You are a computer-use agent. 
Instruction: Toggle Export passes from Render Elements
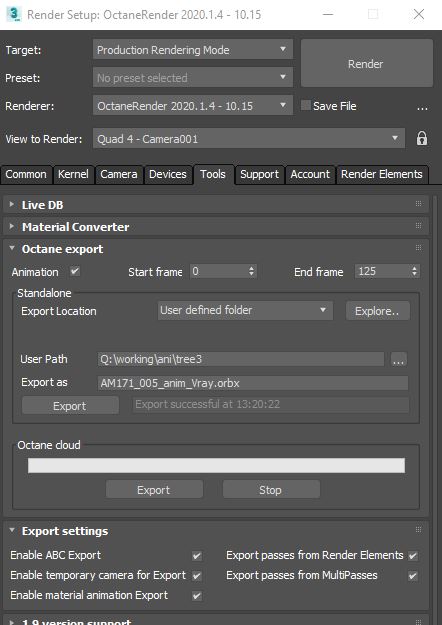pos(413,556)
